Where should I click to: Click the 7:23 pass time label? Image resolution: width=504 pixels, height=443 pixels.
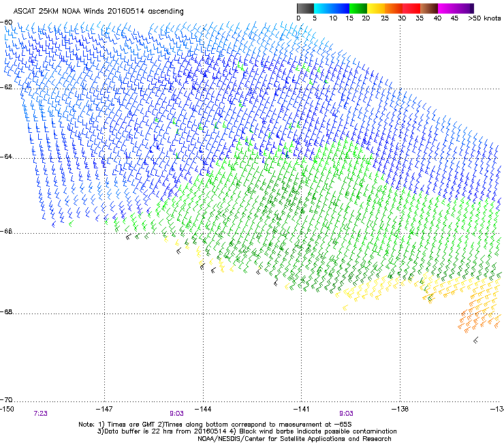tap(40, 414)
